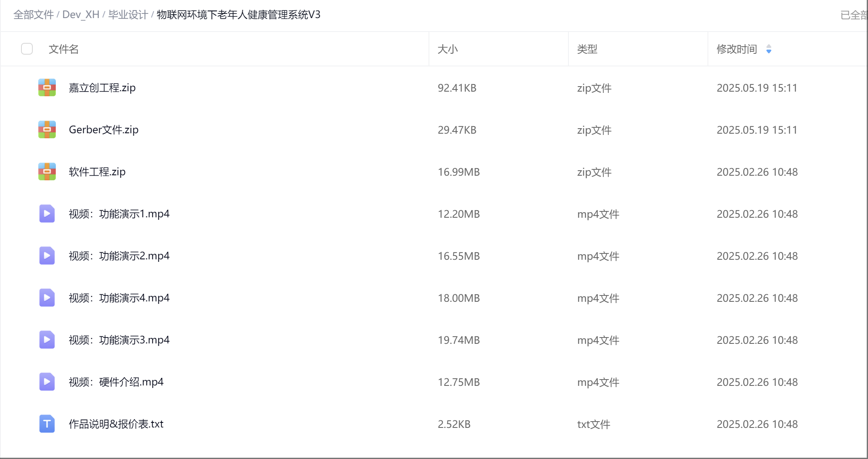This screenshot has width=868, height=459.
Task: Click the video icon of 硬件介绍.mp4
Action: [x=47, y=382]
